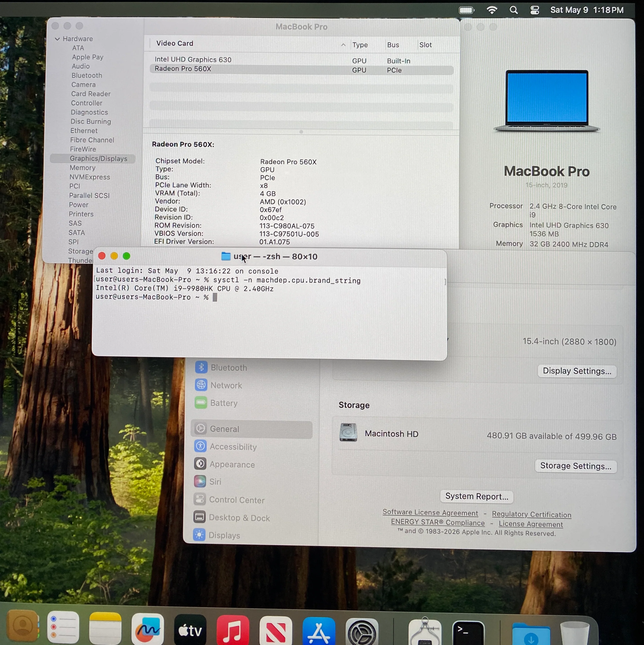The image size is (644, 645).
Task: Open the Trash in the Dock
Action: point(574,633)
